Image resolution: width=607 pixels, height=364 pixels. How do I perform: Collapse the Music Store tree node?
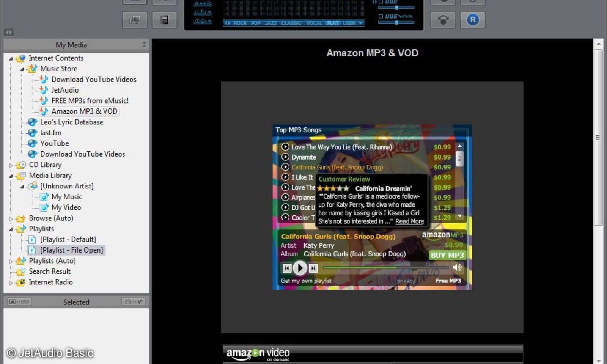pyautogui.click(x=22, y=69)
